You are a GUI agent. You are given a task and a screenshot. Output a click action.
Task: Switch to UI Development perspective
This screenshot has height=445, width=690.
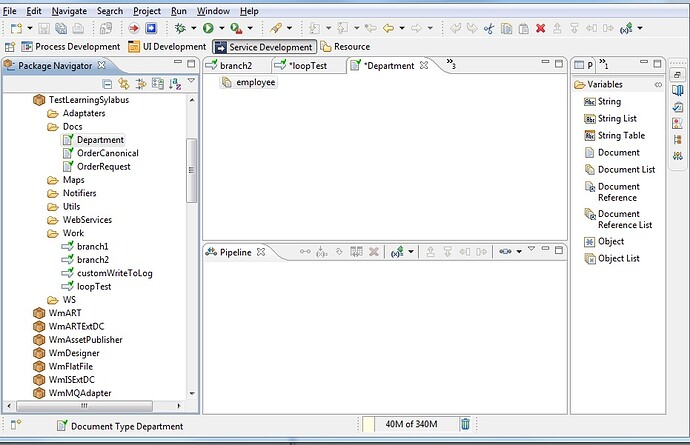pos(167,47)
